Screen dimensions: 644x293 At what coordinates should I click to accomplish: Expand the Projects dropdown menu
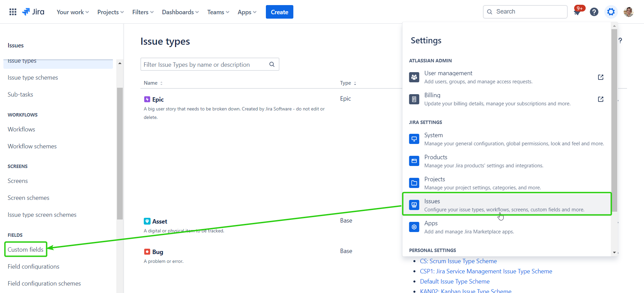pos(110,12)
